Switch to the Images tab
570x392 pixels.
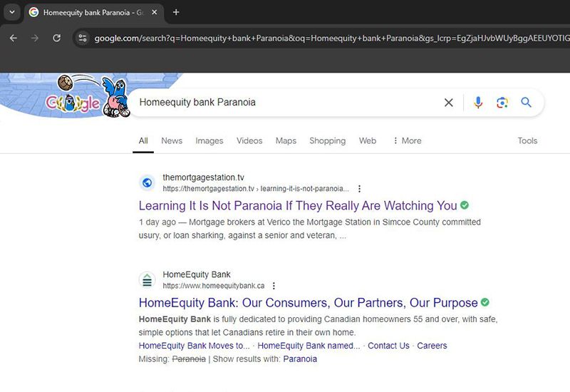pyautogui.click(x=209, y=140)
